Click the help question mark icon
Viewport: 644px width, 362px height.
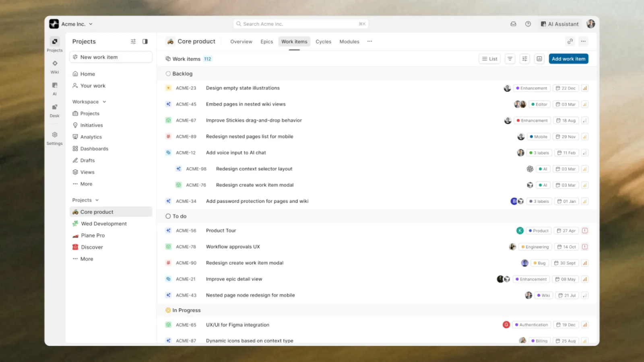528,24
